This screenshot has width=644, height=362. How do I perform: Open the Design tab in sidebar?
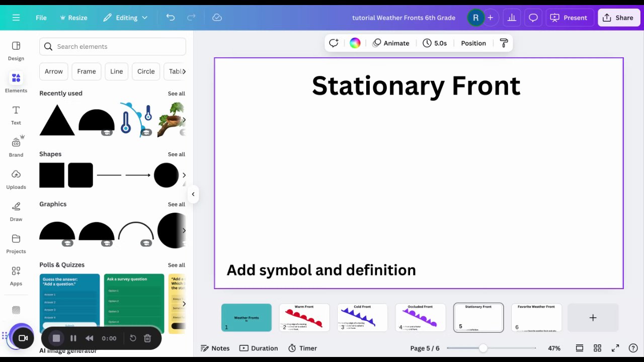pyautogui.click(x=16, y=51)
